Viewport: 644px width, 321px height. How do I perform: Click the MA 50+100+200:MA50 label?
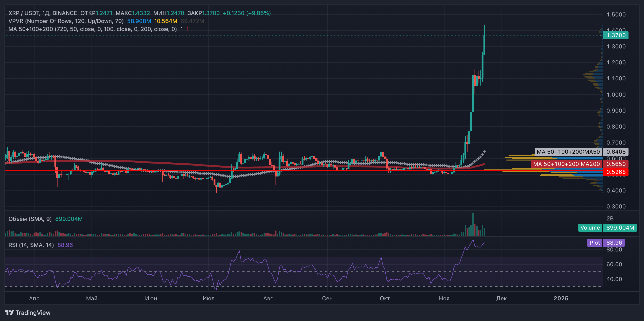568,152
